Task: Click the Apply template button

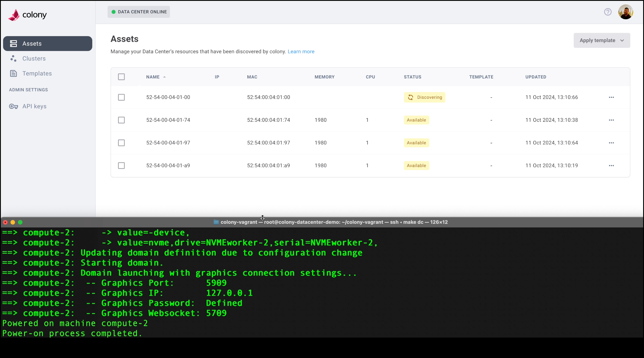Action: click(x=602, y=40)
